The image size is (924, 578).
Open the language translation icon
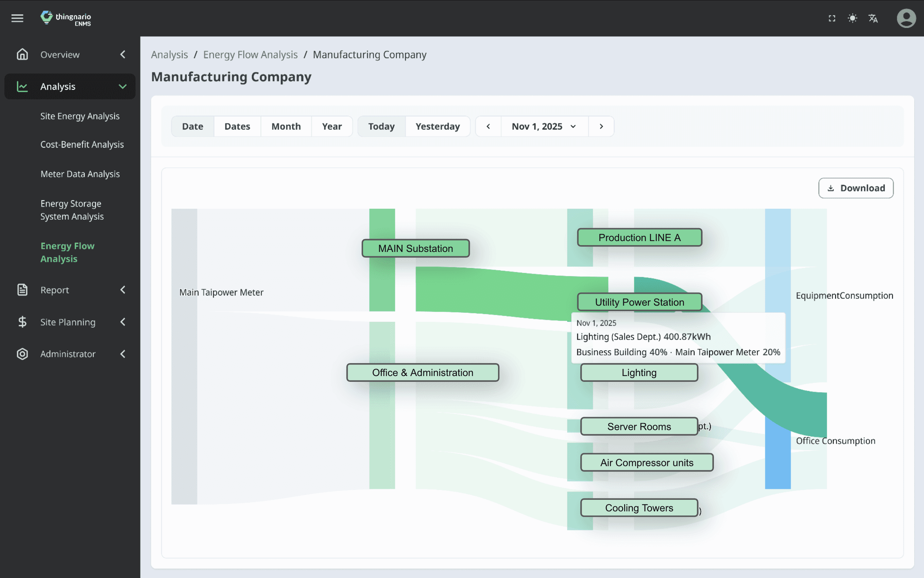pos(873,18)
